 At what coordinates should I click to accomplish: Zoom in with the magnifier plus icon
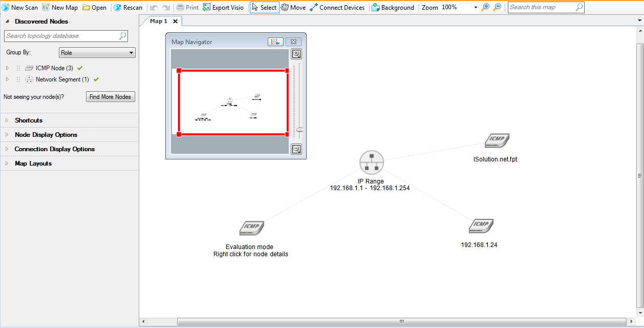coord(485,7)
